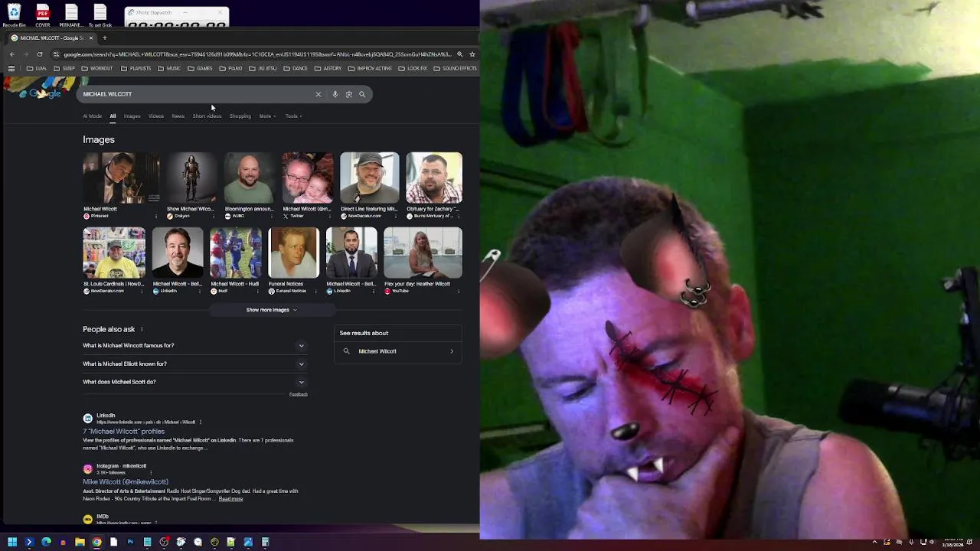Open the WORKOUT bookmarks folder
This screenshot has height=551, width=980.
tap(96, 68)
